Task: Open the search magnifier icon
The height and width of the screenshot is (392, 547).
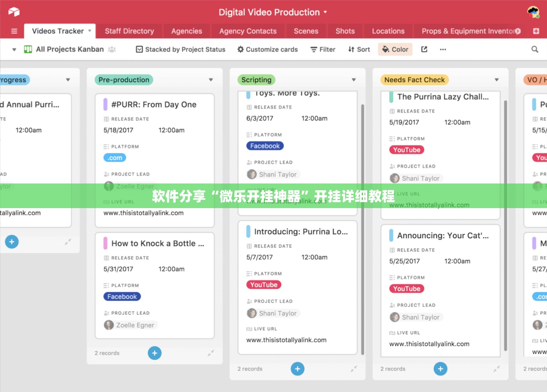Action: point(535,49)
